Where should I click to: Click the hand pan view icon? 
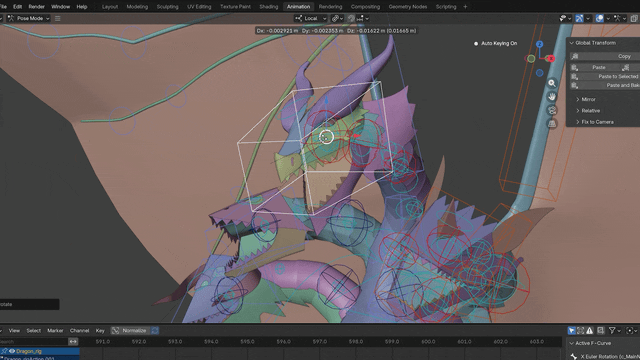552,97
